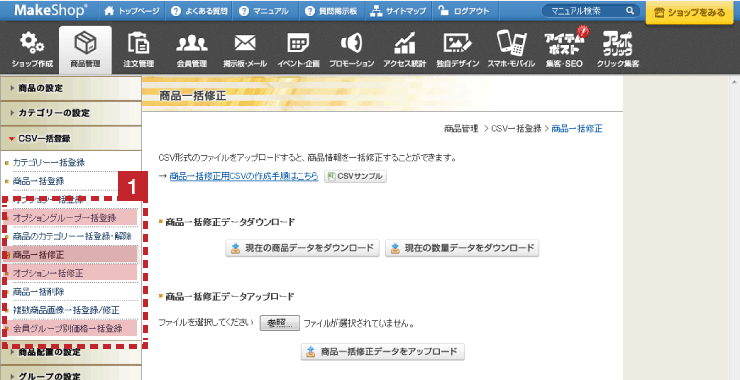The height and width of the screenshot is (380, 740).
Task: Open サイトマップ in top bar
Action: pos(397,11)
